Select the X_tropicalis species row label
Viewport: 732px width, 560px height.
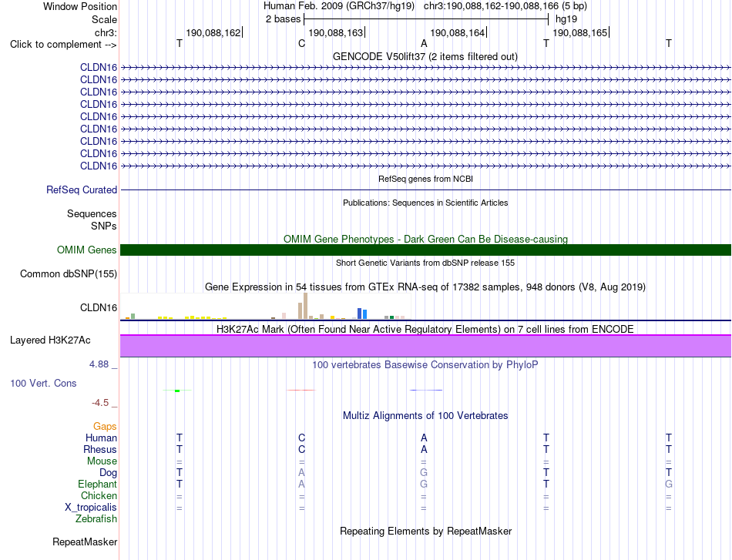[91, 508]
